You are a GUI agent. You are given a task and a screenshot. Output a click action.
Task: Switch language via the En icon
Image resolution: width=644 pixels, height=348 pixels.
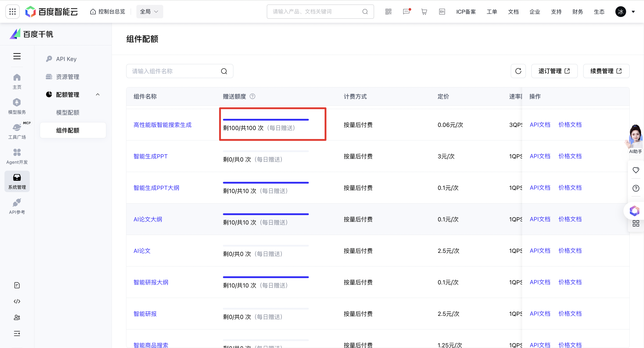tap(442, 11)
